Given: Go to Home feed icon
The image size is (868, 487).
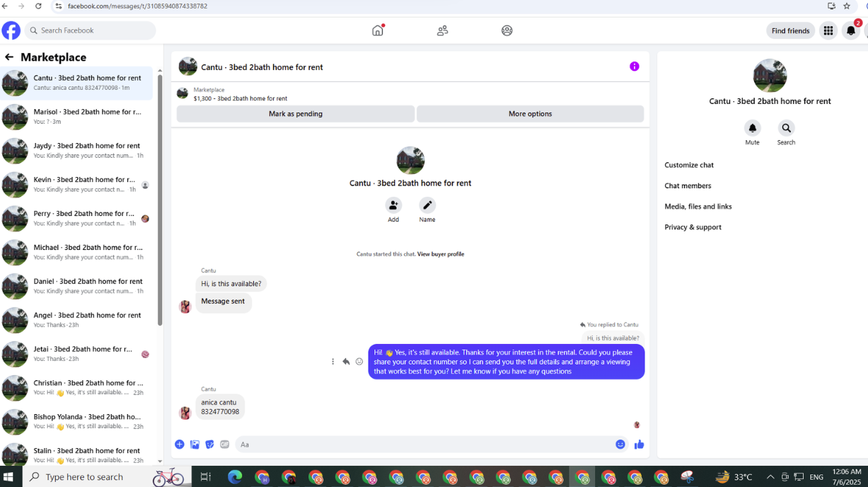Looking at the screenshot, I should (x=378, y=30).
